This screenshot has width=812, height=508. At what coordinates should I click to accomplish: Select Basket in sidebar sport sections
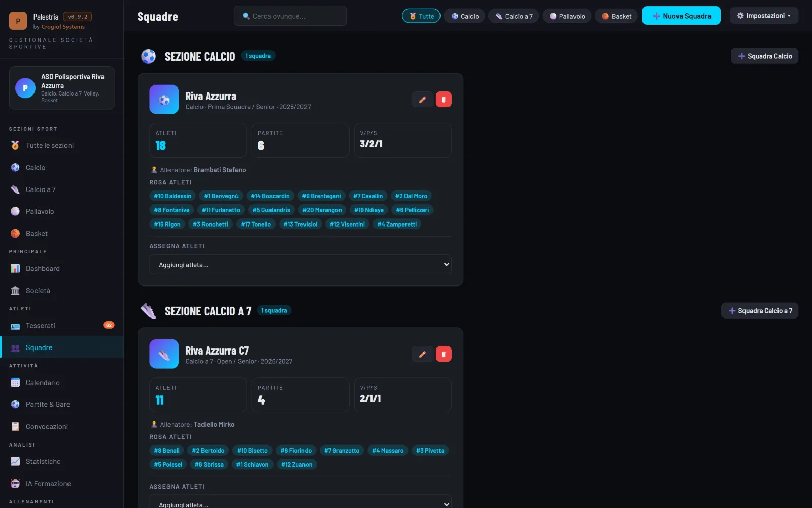point(62,234)
